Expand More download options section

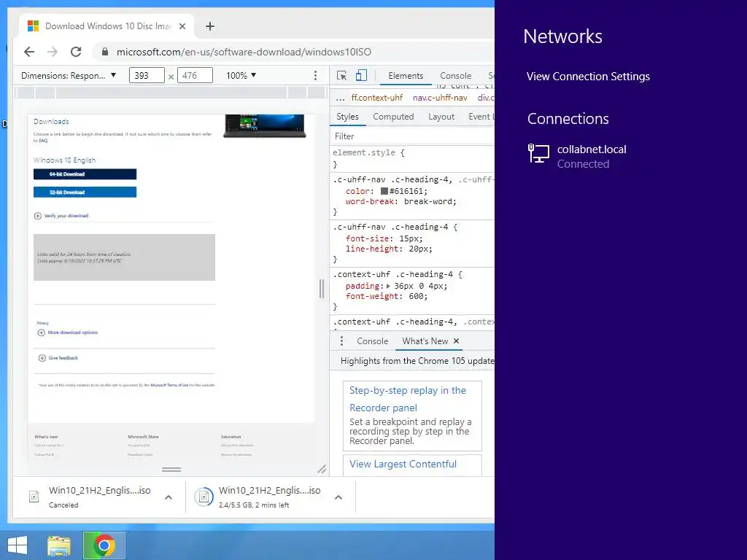click(x=68, y=332)
